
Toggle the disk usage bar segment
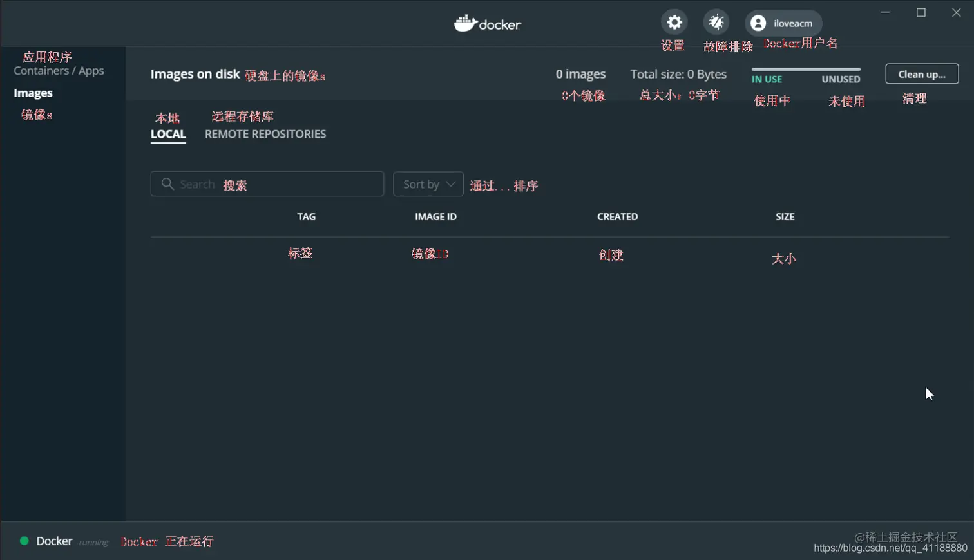805,70
